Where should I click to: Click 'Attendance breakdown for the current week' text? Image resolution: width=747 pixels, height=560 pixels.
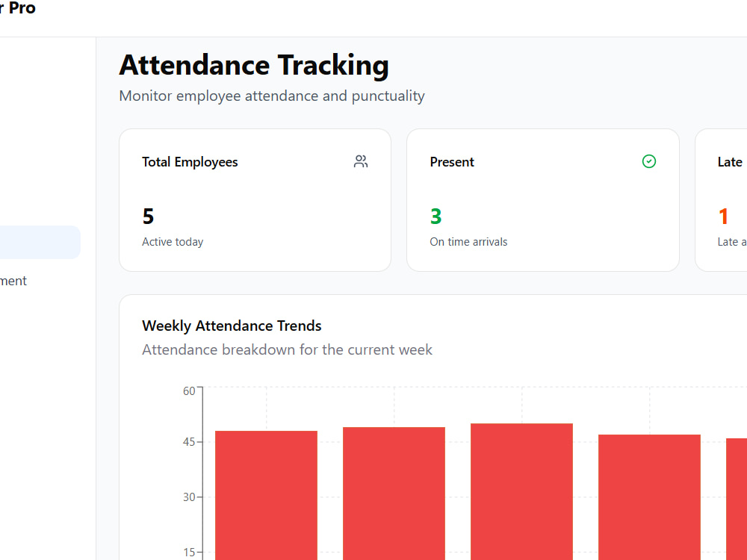[288, 349]
